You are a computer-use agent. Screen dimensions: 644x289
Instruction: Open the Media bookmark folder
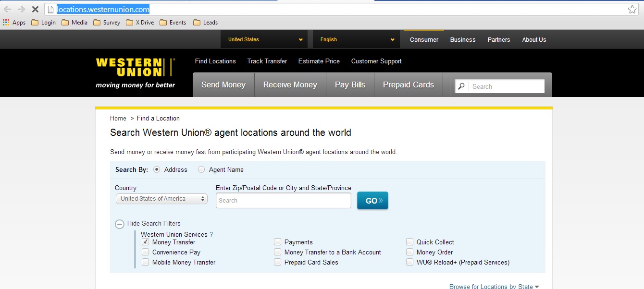pyautogui.click(x=74, y=23)
